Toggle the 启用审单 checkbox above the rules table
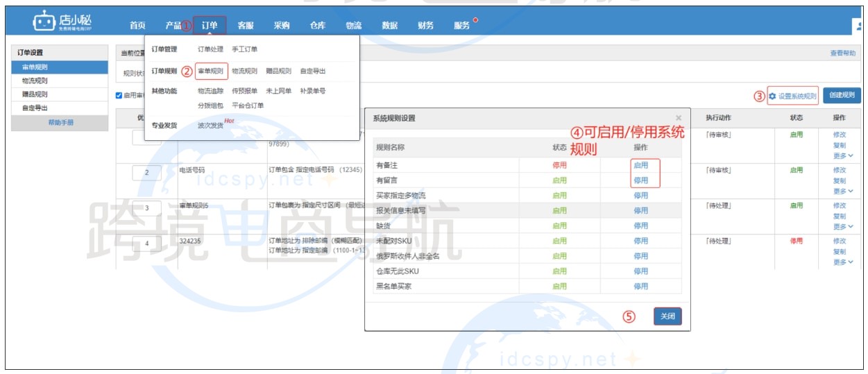The image size is (868, 374). [119, 96]
